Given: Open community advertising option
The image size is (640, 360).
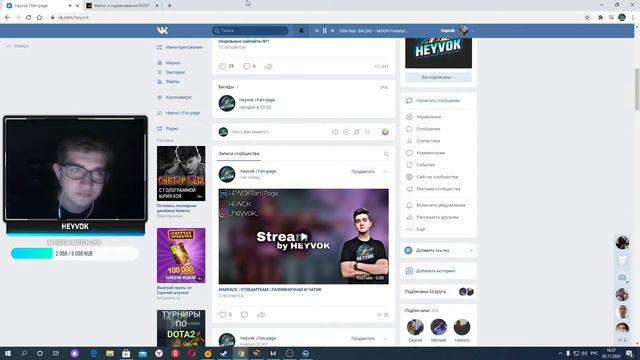Looking at the screenshot, I should click(x=438, y=189).
